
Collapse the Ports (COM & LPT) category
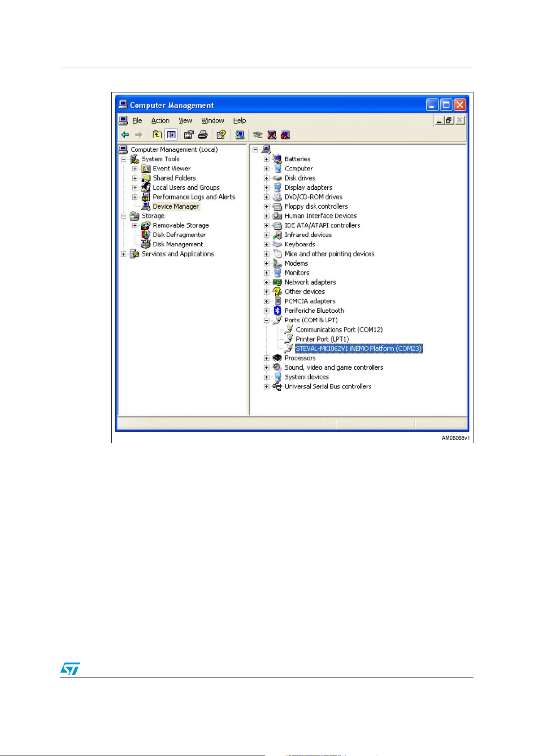[266, 320]
